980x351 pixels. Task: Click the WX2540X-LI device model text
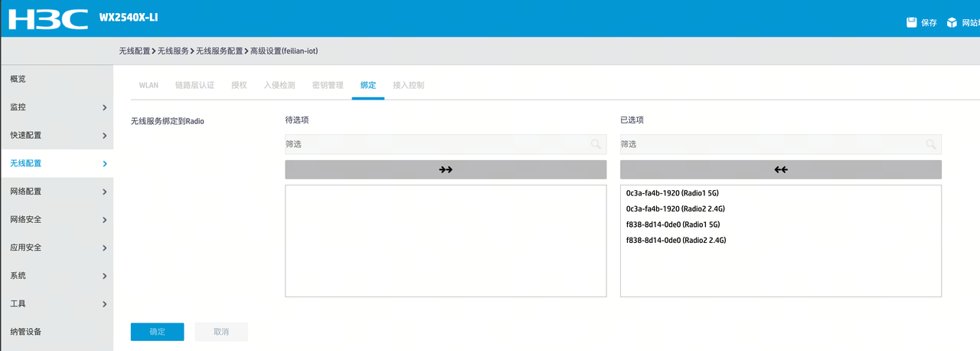coord(129,18)
